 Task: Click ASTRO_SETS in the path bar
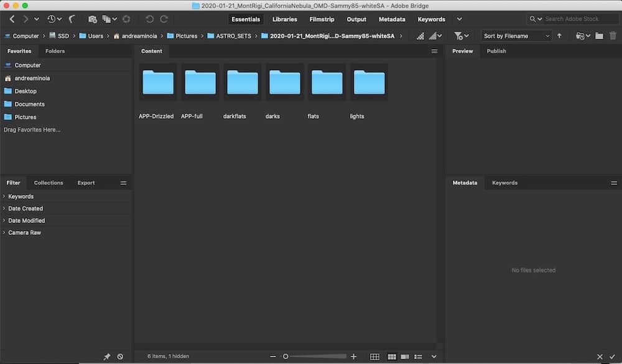click(230, 36)
